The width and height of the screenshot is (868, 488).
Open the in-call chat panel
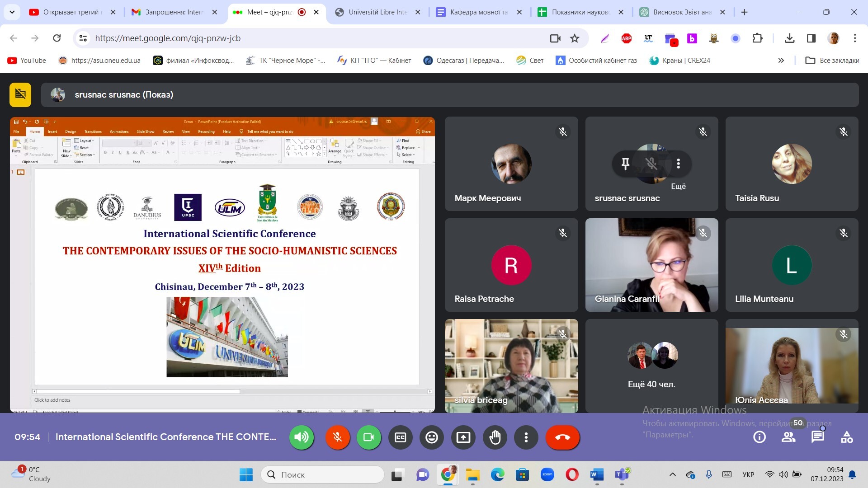pos(817,437)
